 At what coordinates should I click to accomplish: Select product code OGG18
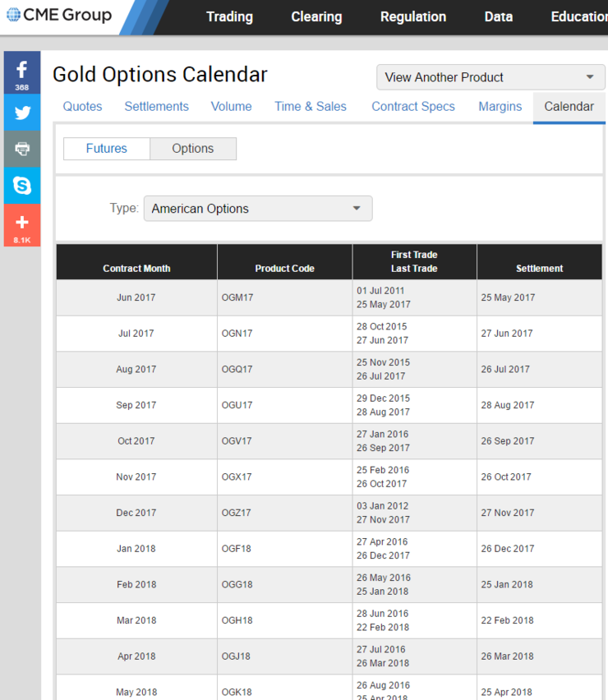click(x=237, y=585)
